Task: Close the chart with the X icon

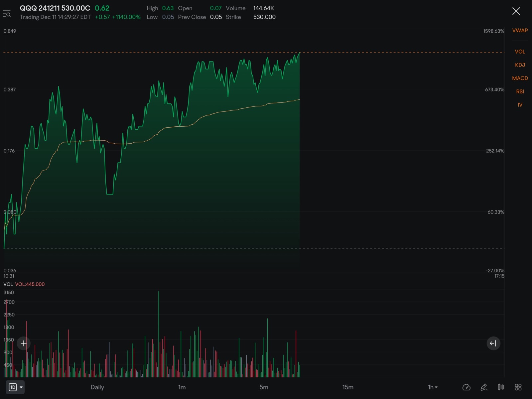Action: coord(516,11)
